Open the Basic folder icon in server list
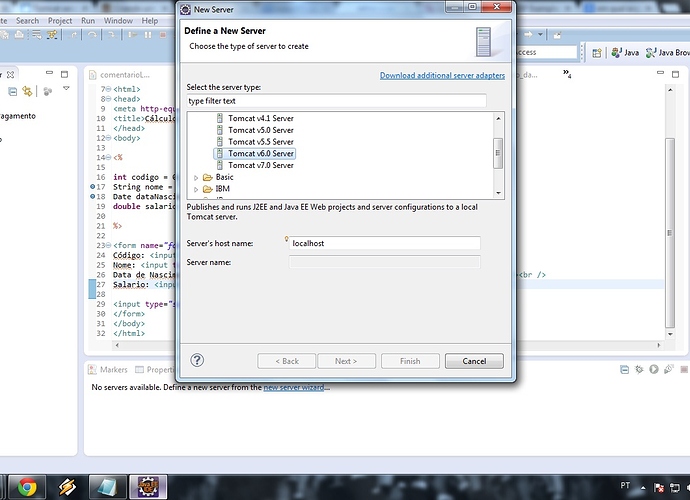Image resolution: width=690 pixels, height=500 pixels. [208, 177]
